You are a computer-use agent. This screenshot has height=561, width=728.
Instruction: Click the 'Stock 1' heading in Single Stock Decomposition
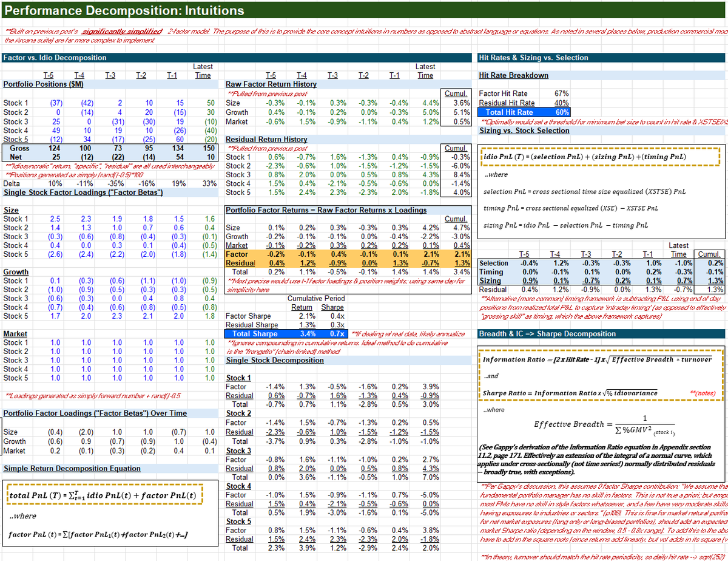click(x=238, y=378)
